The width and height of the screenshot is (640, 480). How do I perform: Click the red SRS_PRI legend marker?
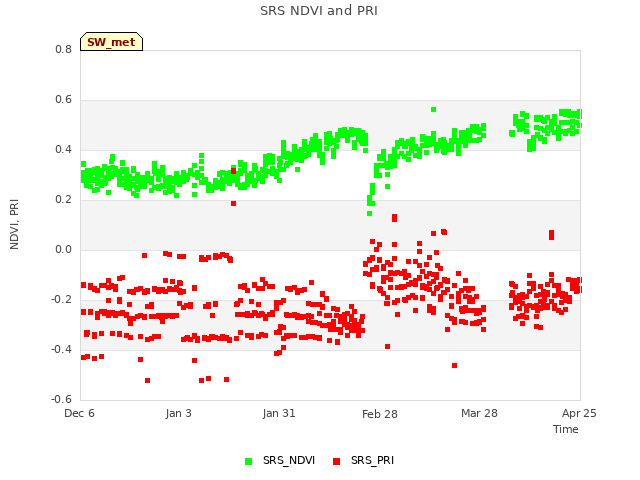tap(336, 461)
